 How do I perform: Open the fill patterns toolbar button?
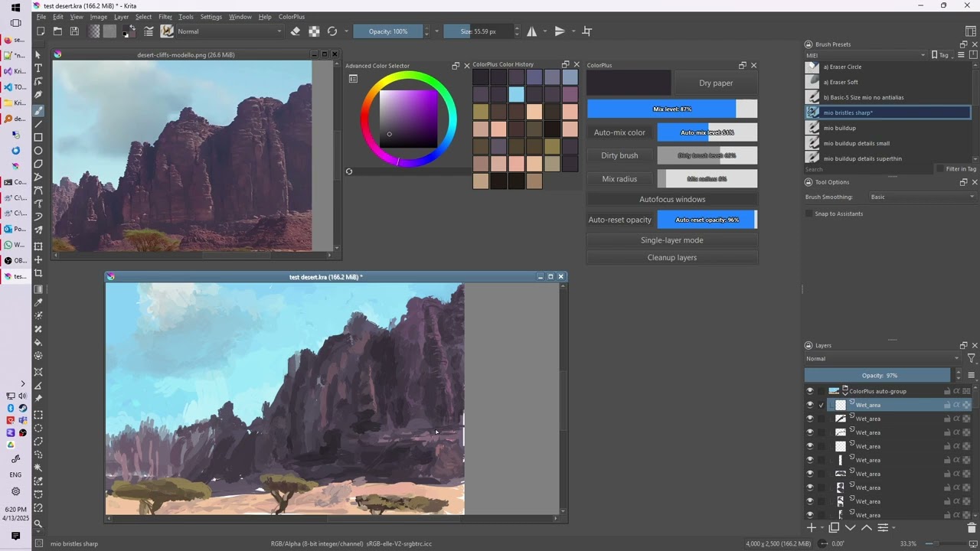point(109,31)
